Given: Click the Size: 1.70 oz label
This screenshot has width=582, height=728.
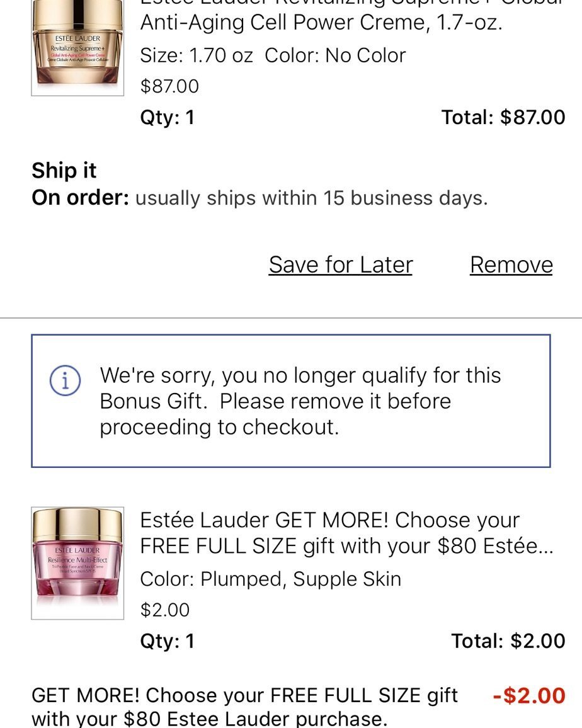Looking at the screenshot, I should pos(197,55).
